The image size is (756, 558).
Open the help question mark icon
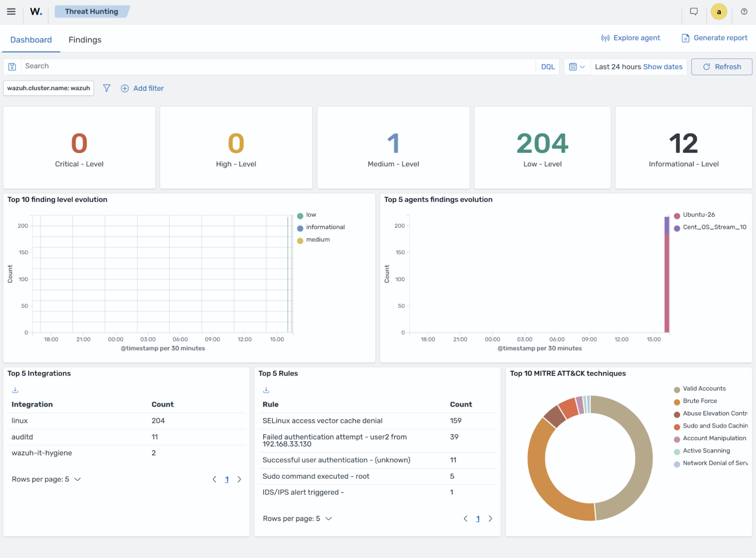point(744,12)
